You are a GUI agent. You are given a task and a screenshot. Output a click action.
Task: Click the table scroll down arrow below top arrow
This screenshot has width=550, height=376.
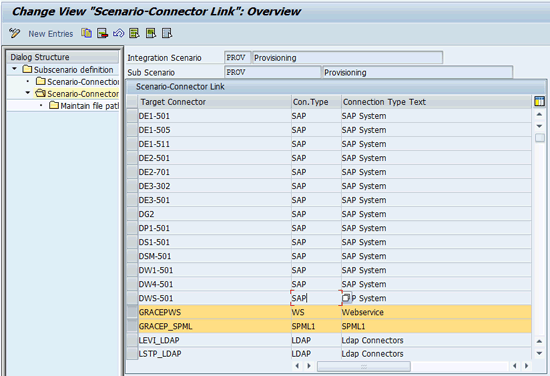pyautogui.click(x=539, y=126)
